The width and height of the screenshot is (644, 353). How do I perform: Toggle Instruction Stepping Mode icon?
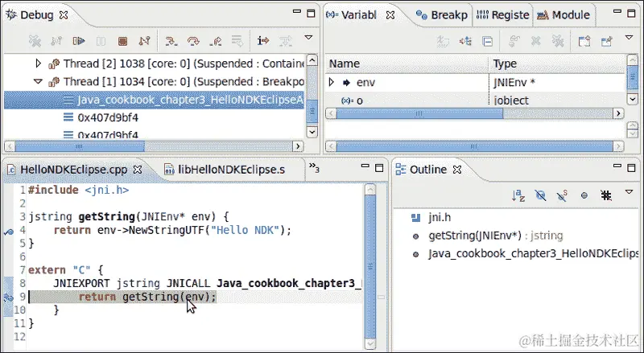click(x=263, y=41)
